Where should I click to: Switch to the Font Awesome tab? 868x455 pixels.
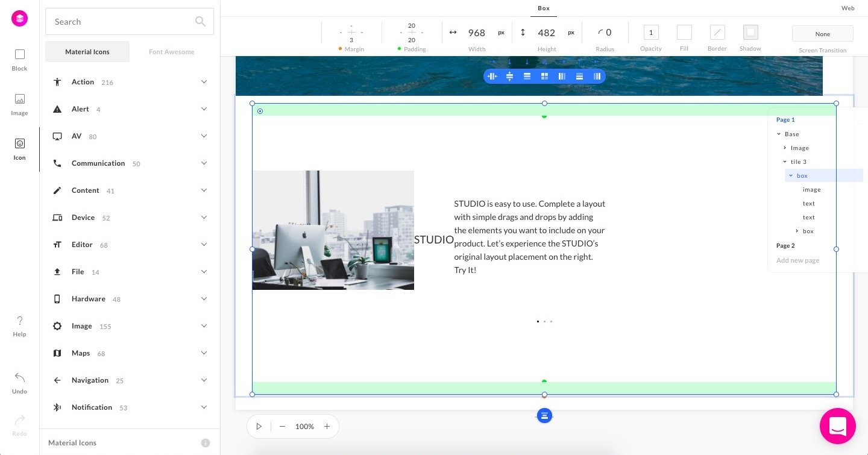coord(172,52)
